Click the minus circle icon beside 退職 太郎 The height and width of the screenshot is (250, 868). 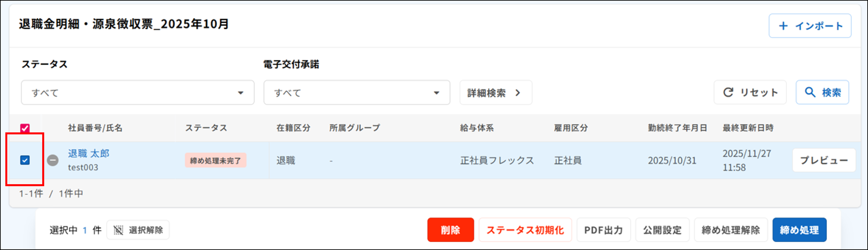(53, 160)
